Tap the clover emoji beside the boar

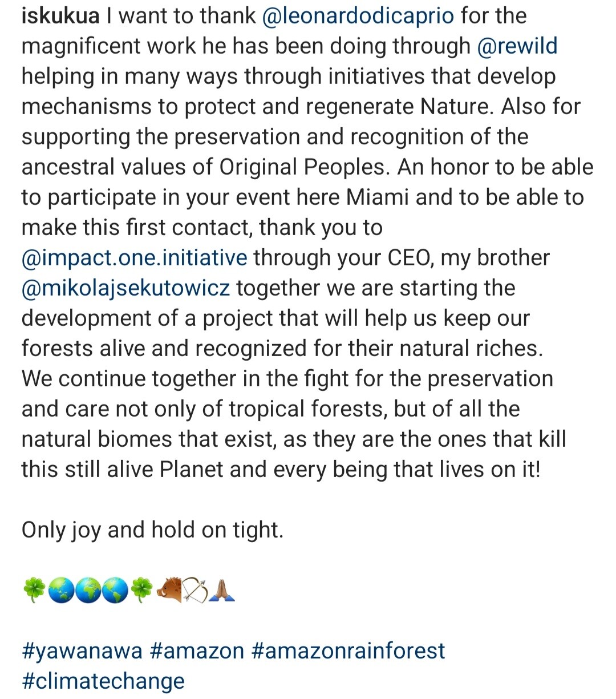click(141, 591)
